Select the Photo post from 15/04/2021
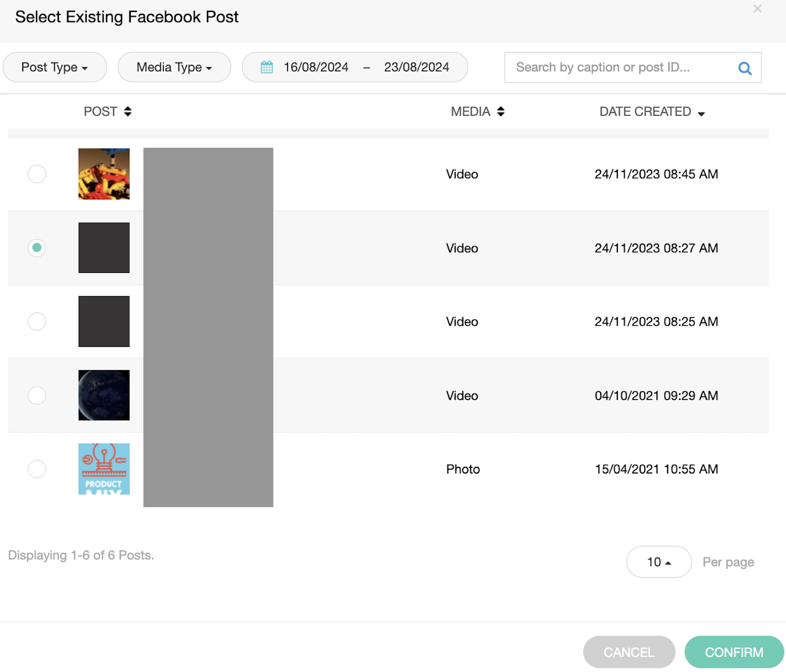This screenshot has height=672, width=786. pyautogui.click(x=37, y=469)
